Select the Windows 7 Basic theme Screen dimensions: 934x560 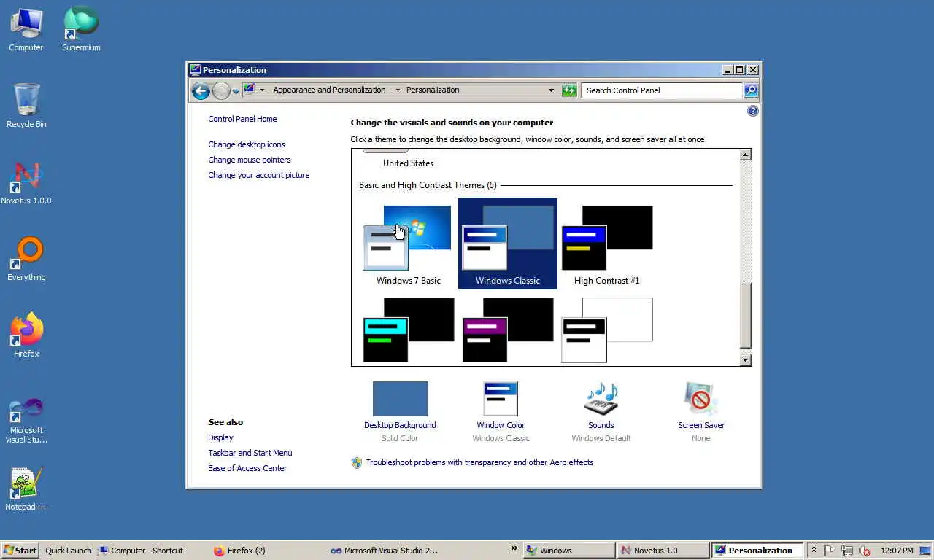coord(409,244)
